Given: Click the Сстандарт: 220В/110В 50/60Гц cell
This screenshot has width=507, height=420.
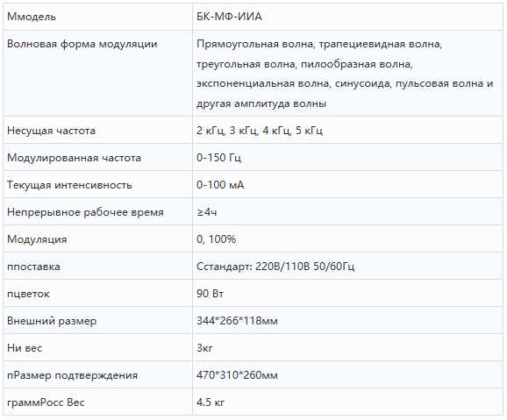Looking at the screenshot, I should tap(347, 267).
